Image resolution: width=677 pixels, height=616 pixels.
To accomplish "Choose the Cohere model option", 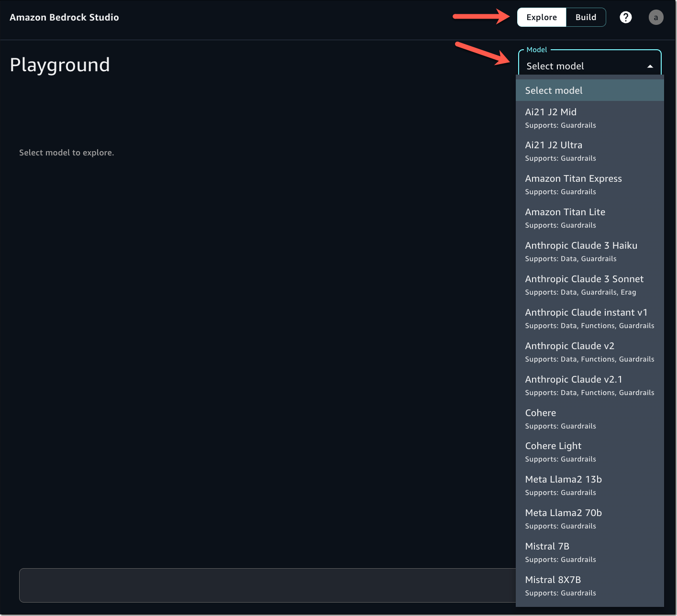I will [589, 419].
